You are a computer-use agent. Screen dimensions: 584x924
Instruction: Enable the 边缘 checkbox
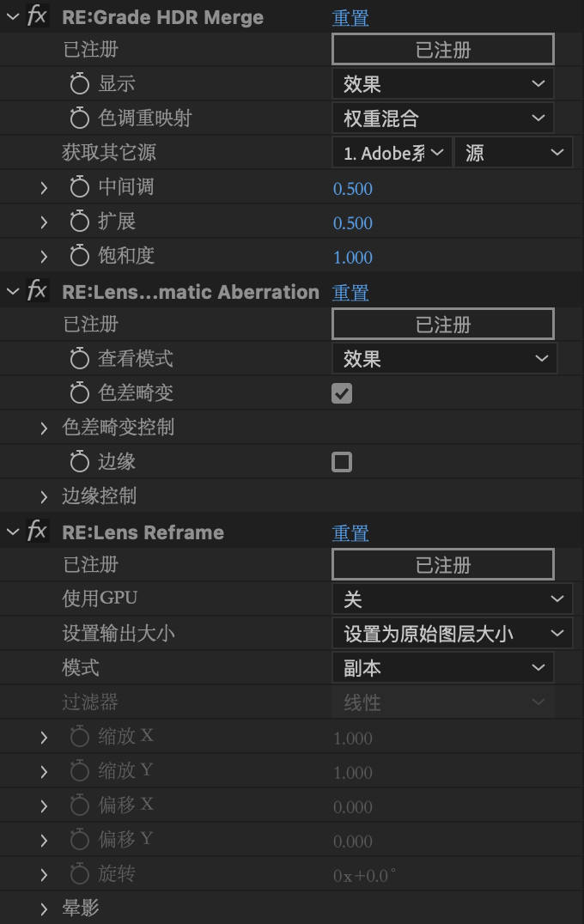pyautogui.click(x=342, y=462)
